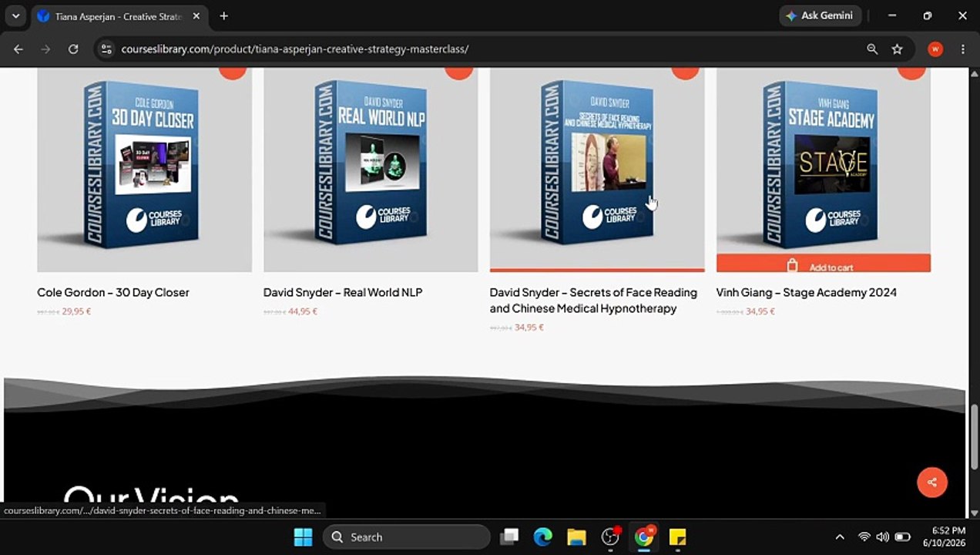Click the volume speaker tray icon
The height and width of the screenshot is (555, 980).
(883, 537)
